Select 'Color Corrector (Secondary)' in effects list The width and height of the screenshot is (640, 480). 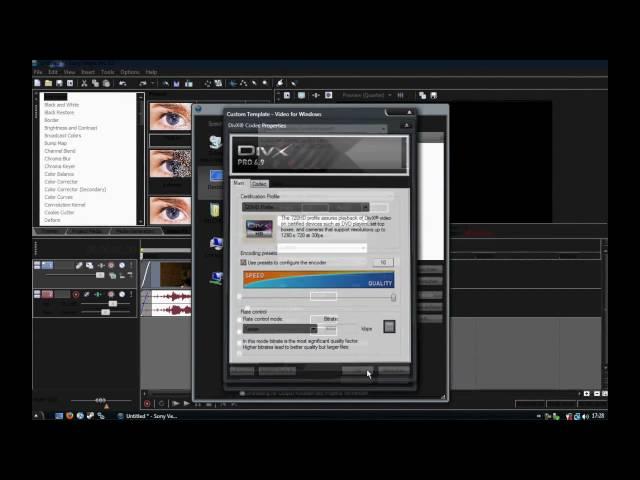[x=75, y=189]
